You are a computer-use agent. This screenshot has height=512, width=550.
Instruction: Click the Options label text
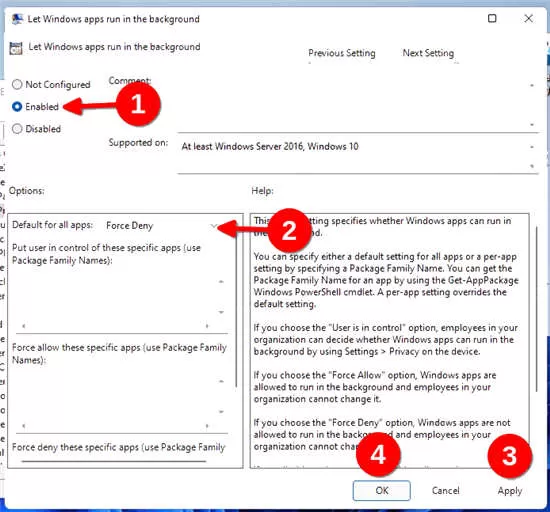point(27,191)
